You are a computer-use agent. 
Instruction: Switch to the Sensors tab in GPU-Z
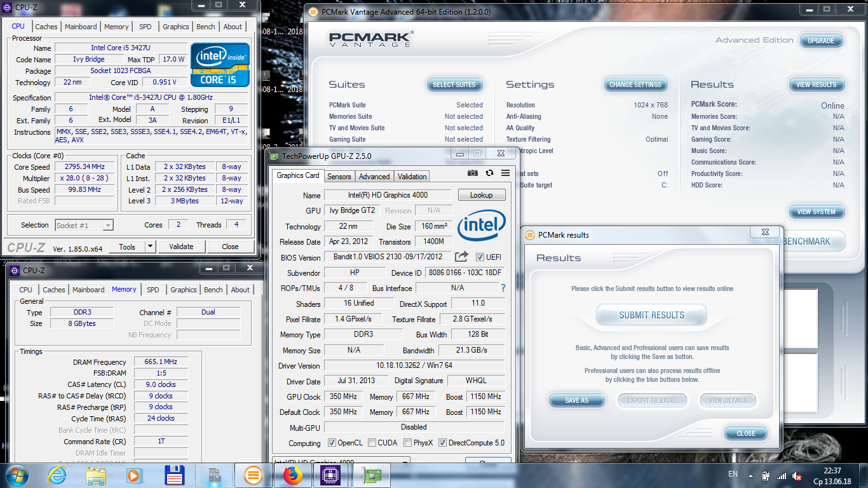[339, 177]
